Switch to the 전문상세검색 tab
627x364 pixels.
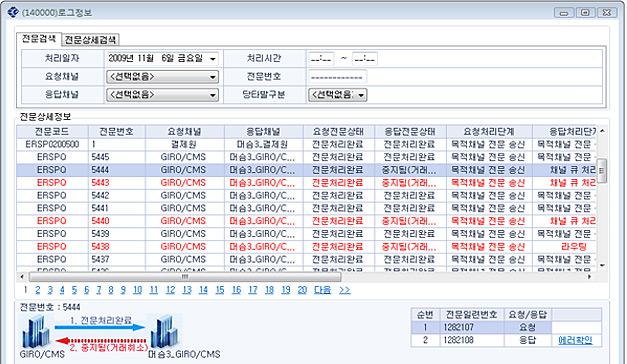point(90,40)
